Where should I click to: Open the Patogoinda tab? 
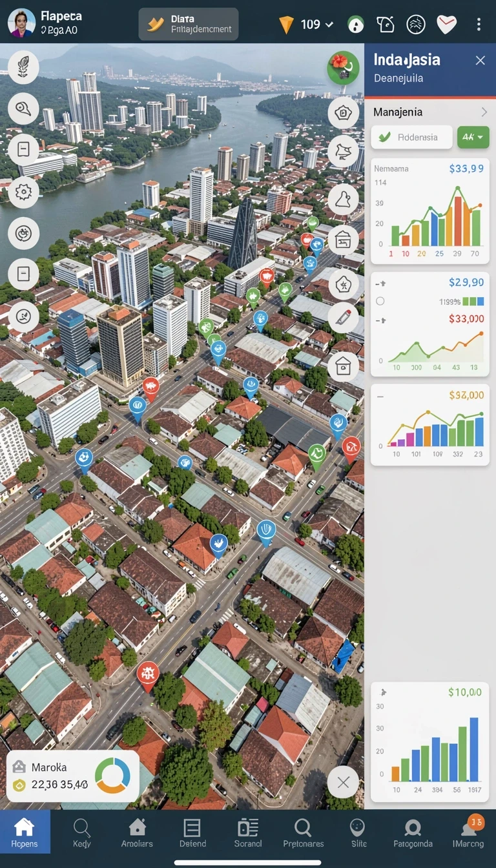click(412, 832)
